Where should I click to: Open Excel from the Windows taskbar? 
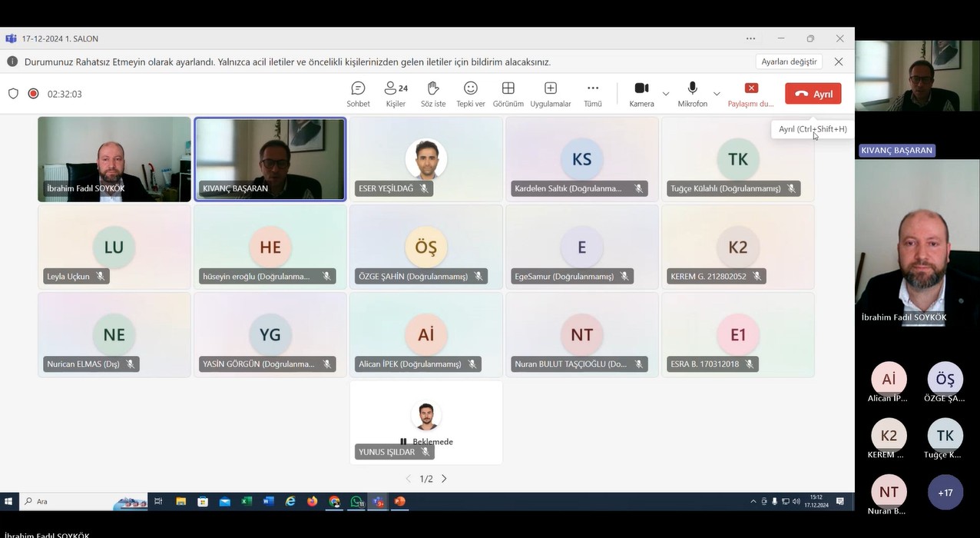click(247, 501)
